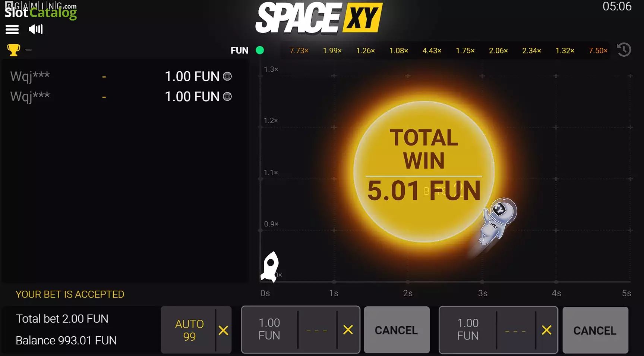Toggle the green FUN currency indicator

(260, 50)
